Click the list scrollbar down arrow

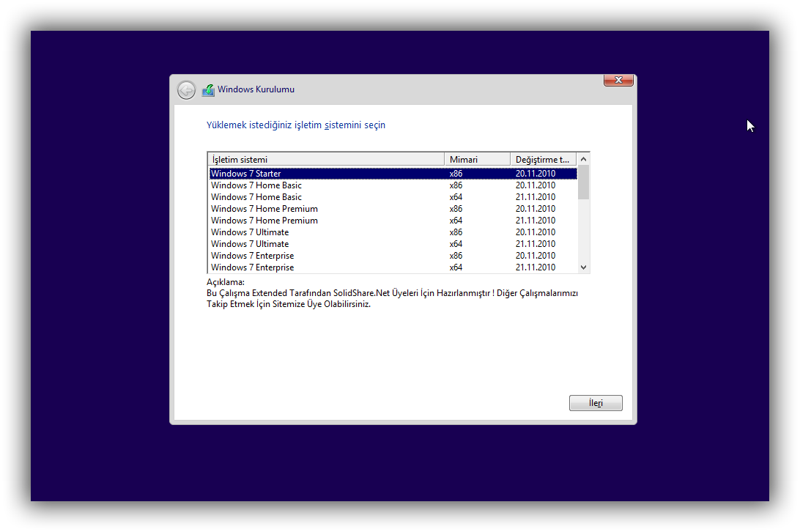[x=583, y=267]
